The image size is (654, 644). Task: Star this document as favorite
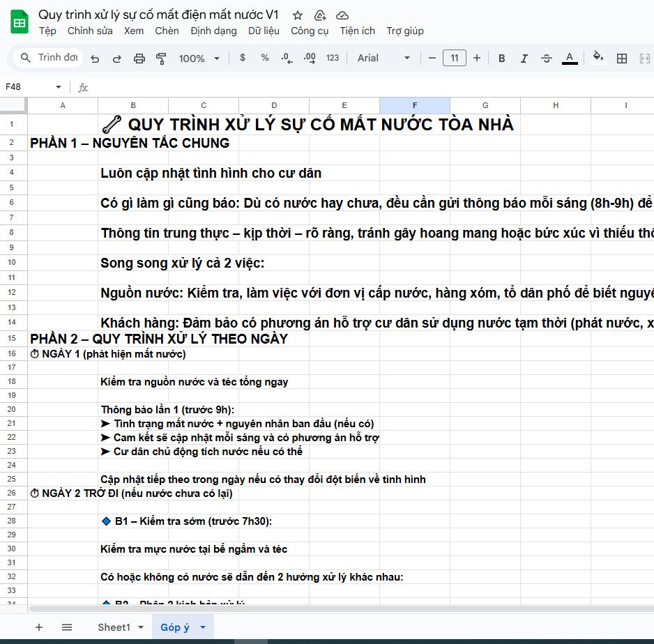[298, 15]
